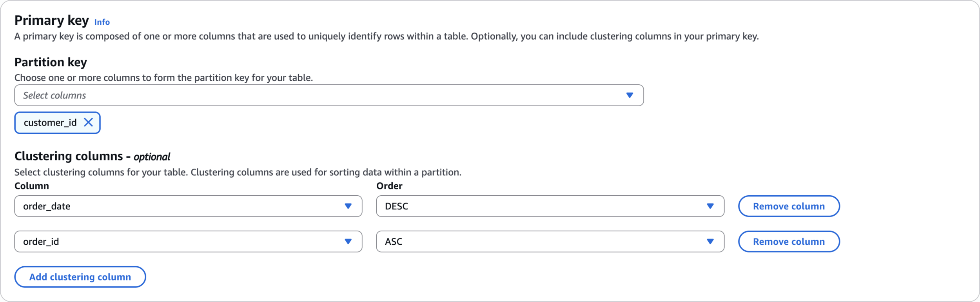Select the customer_id token label
This screenshot has height=302, width=980.
(50, 123)
